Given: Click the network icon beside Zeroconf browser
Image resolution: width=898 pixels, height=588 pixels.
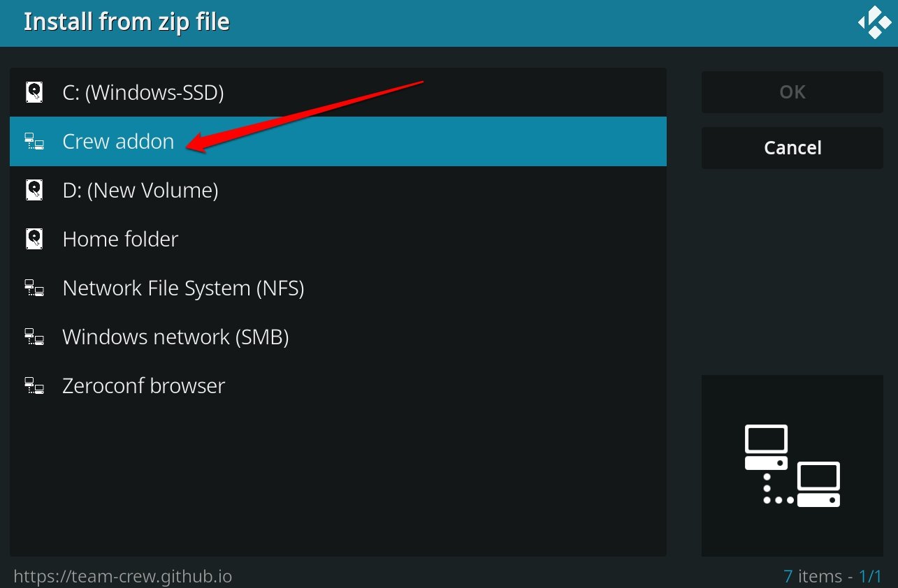Looking at the screenshot, I should (34, 386).
